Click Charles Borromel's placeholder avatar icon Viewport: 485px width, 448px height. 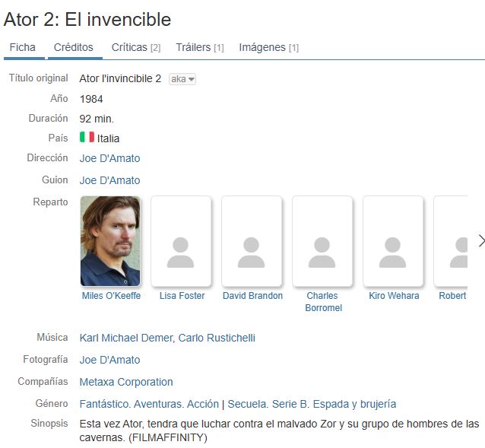tap(322, 253)
